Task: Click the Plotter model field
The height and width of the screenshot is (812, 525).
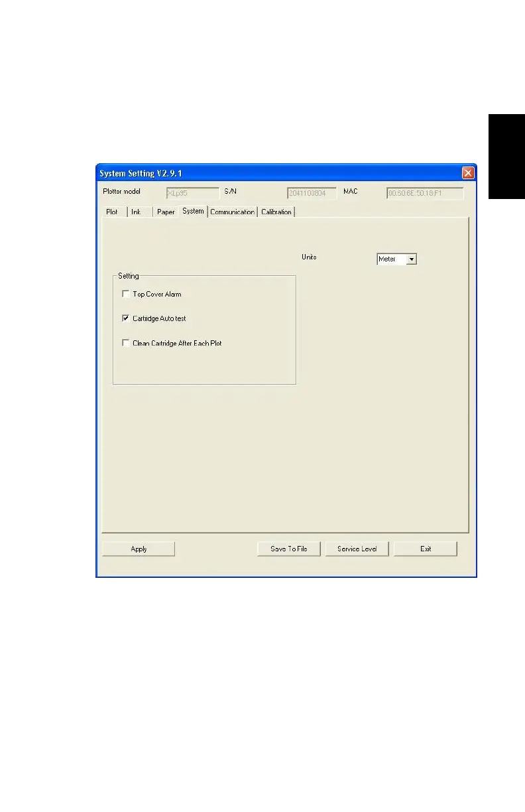Action: coord(192,193)
